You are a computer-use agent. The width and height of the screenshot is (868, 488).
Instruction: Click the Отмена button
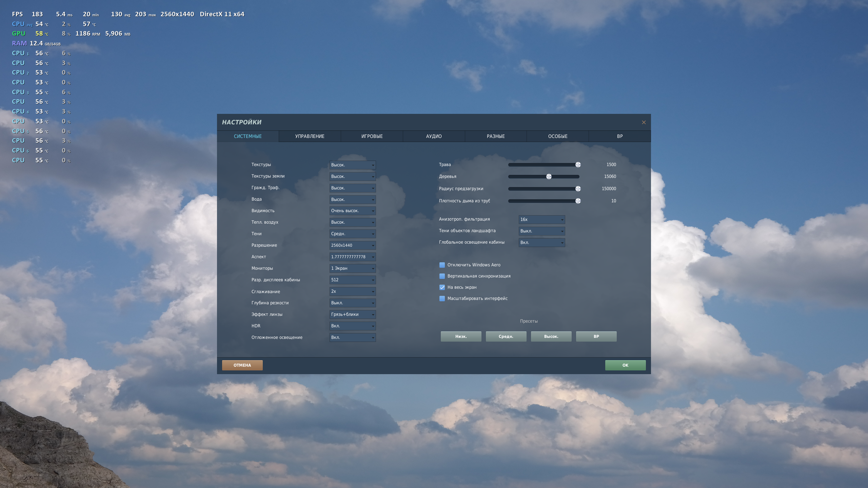(242, 365)
